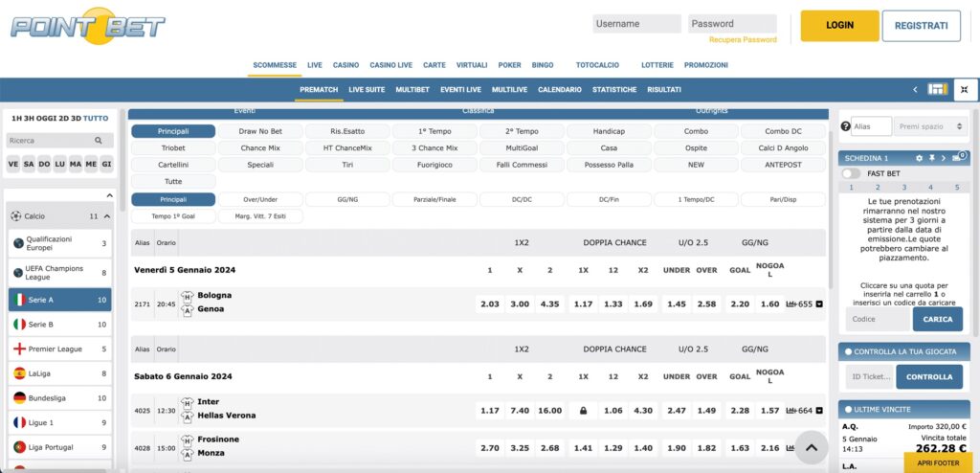Image resolution: width=980 pixels, height=473 pixels.
Task: Click the Codice input field
Action: (877, 319)
